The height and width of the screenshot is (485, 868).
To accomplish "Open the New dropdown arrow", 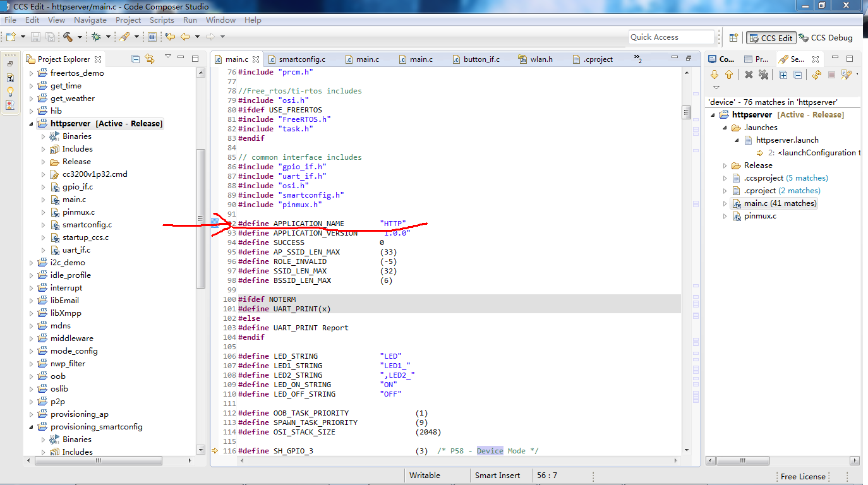I will [x=23, y=37].
